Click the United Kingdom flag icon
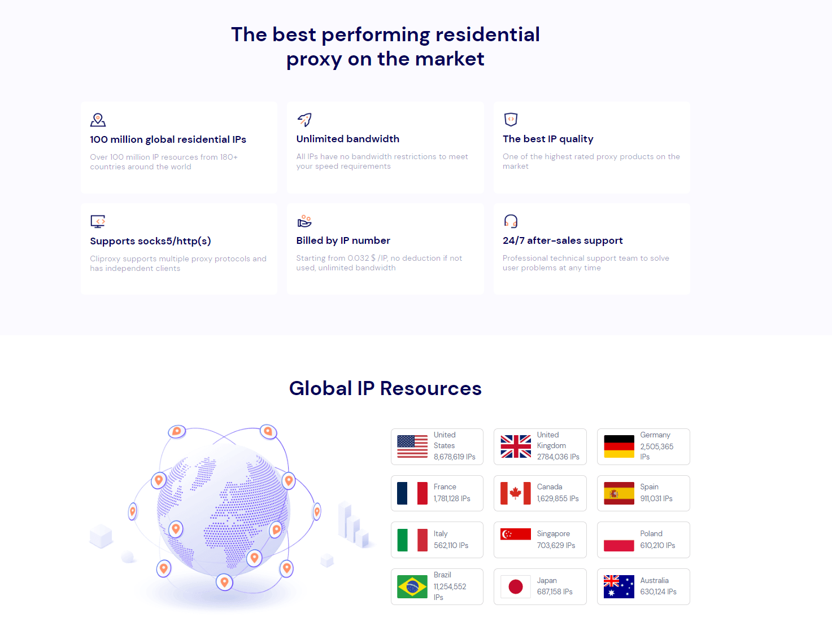The width and height of the screenshot is (832, 644). pos(515,446)
